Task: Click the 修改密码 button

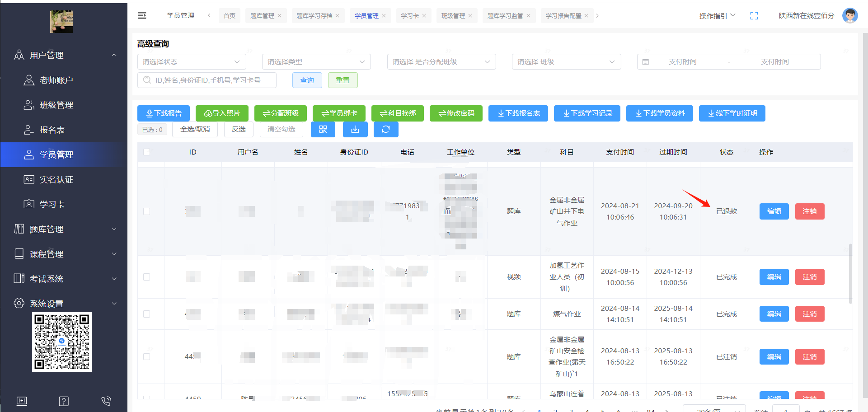Action: coord(456,113)
